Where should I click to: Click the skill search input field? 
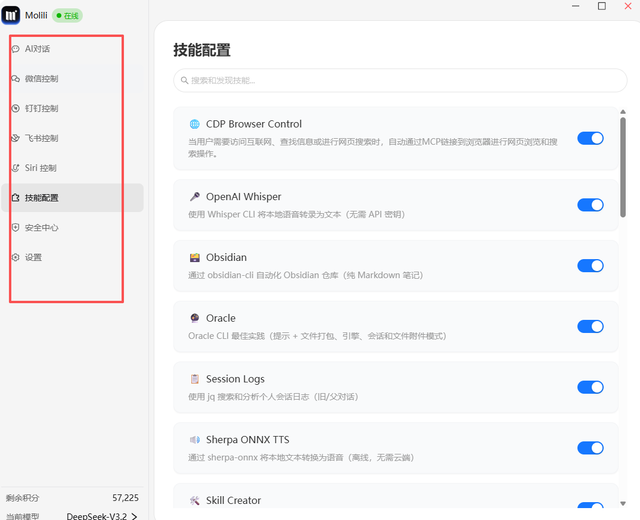pos(400,80)
